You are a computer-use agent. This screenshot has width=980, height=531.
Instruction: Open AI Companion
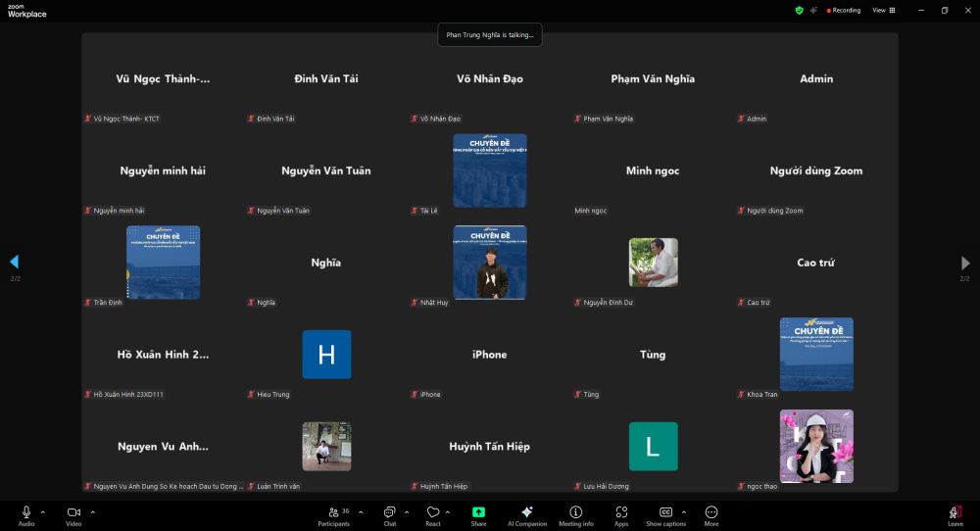click(x=526, y=513)
